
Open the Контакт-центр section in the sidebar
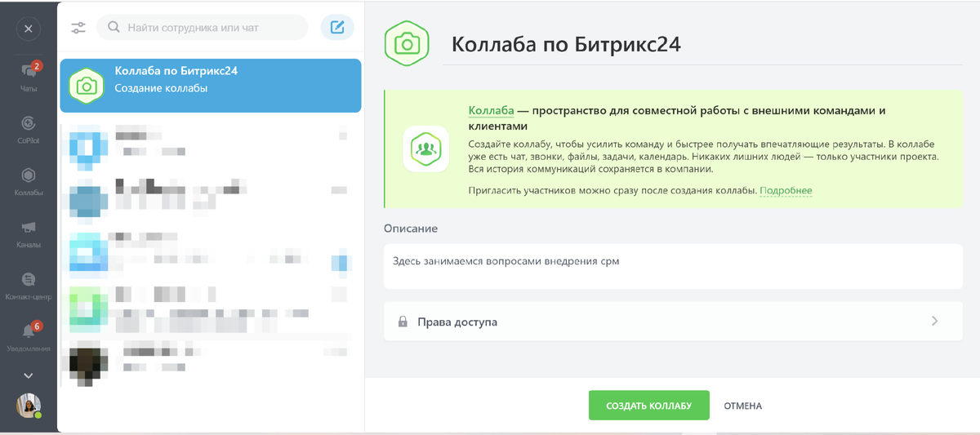pyautogui.click(x=29, y=286)
